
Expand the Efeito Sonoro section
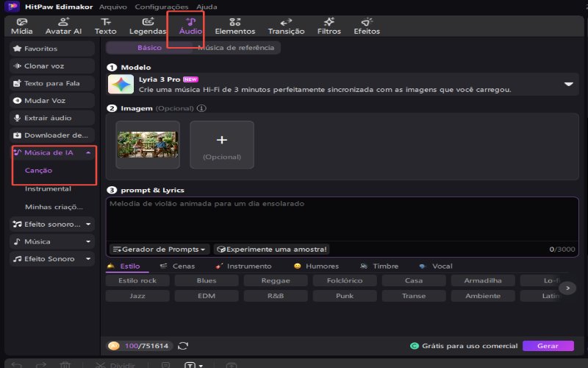pos(88,259)
